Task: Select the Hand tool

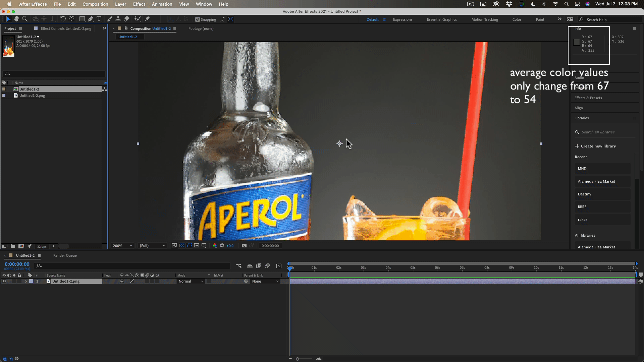Action: (x=16, y=19)
